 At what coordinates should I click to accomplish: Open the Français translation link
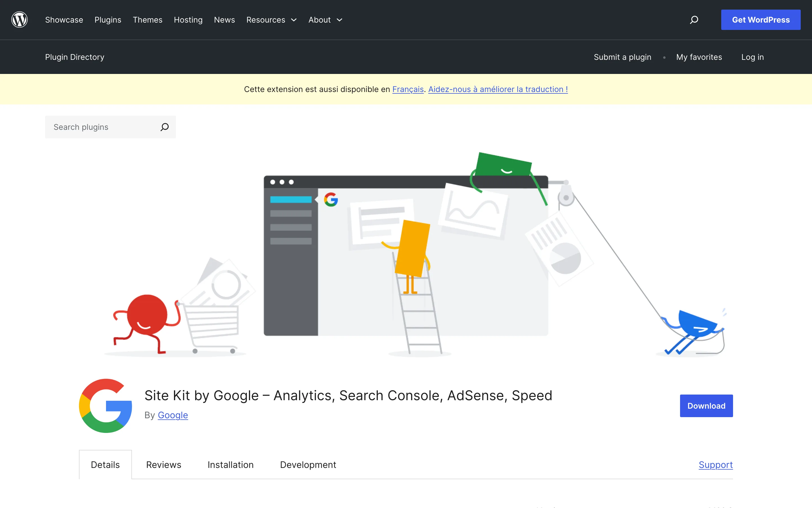pos(408,89)
